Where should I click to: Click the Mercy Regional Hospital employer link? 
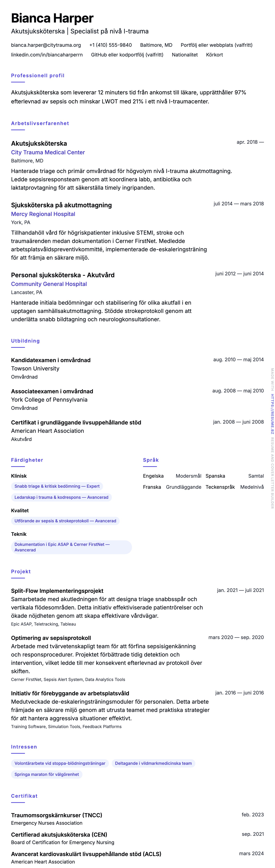click(x=43, y=214)
